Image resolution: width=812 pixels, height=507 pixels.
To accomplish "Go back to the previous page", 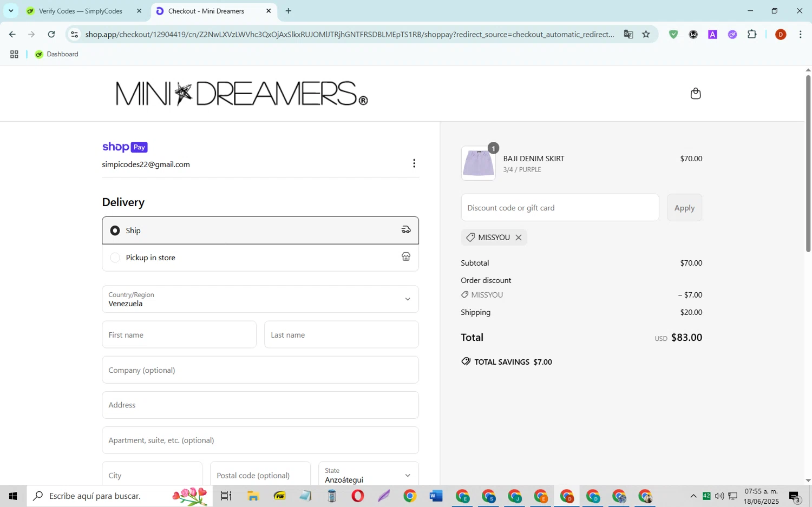I will coord(12,34).
